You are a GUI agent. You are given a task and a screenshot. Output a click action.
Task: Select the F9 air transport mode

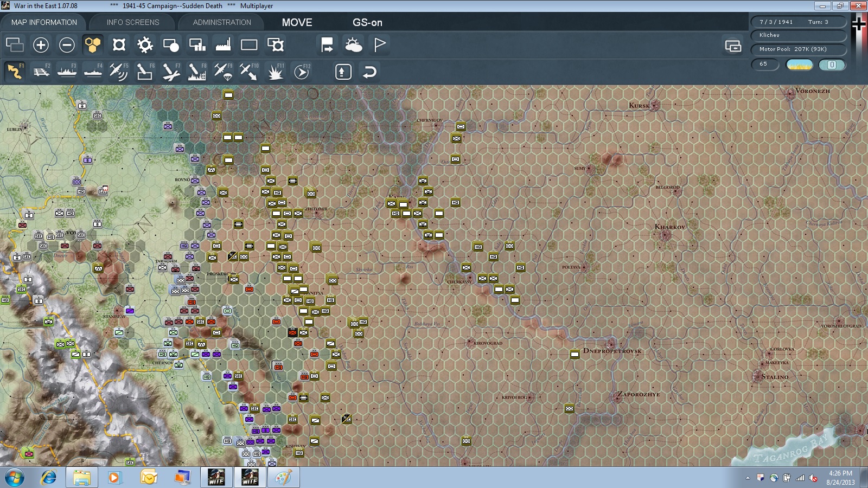click(223, 72)
